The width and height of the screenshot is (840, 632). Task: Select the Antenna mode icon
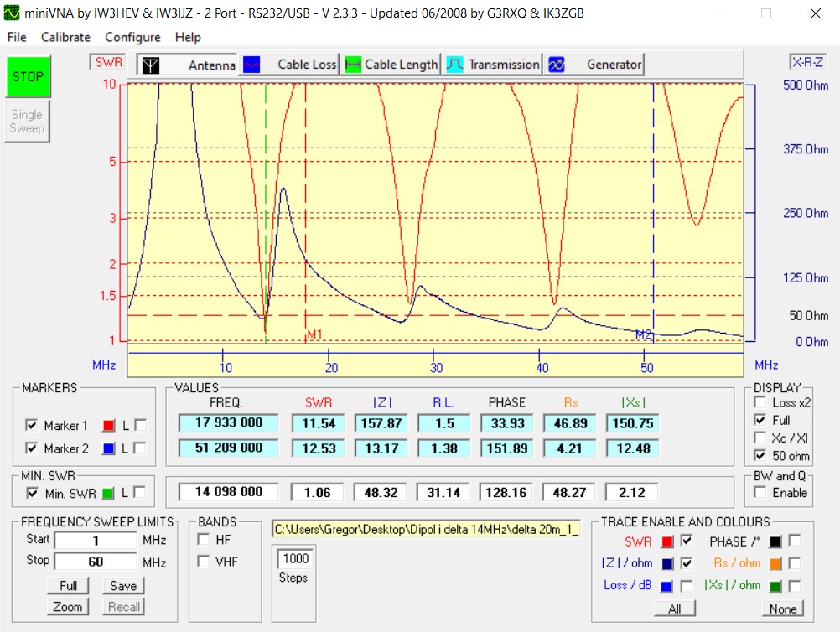[150, 65]
